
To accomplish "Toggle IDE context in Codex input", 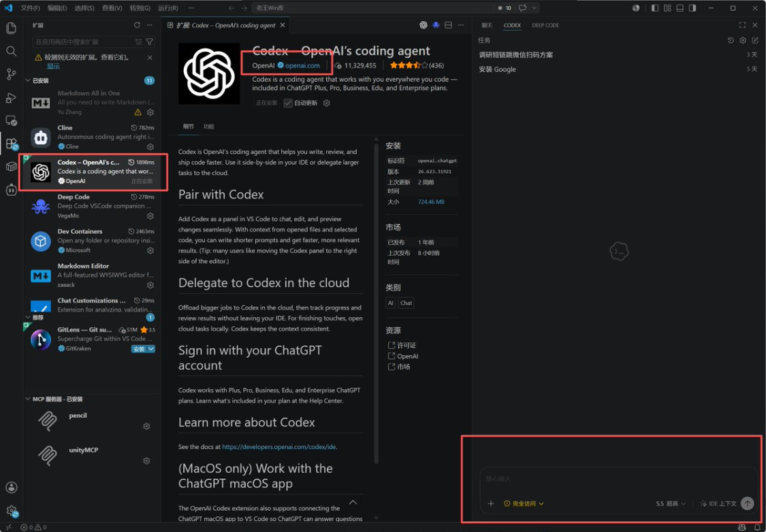I will pos(718,503).
